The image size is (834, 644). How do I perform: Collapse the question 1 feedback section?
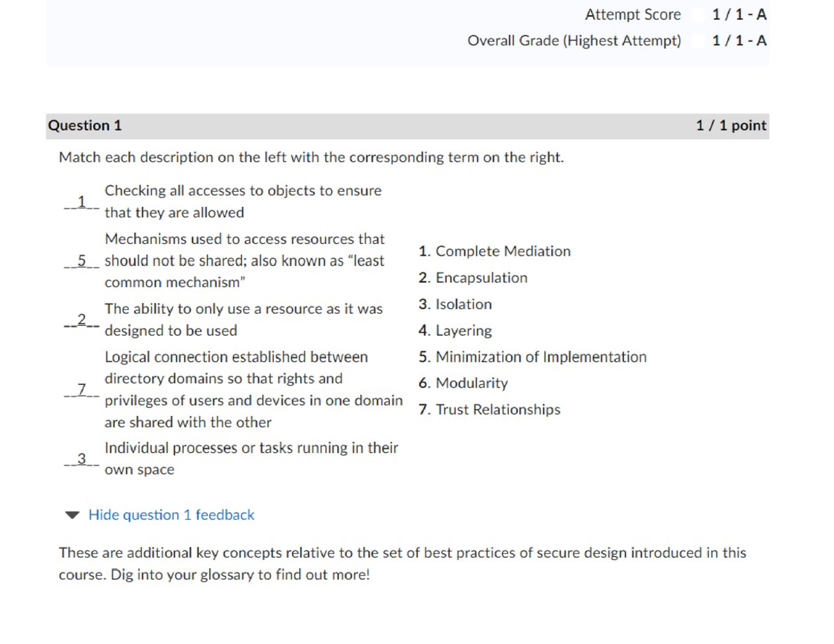coord(171,515)
